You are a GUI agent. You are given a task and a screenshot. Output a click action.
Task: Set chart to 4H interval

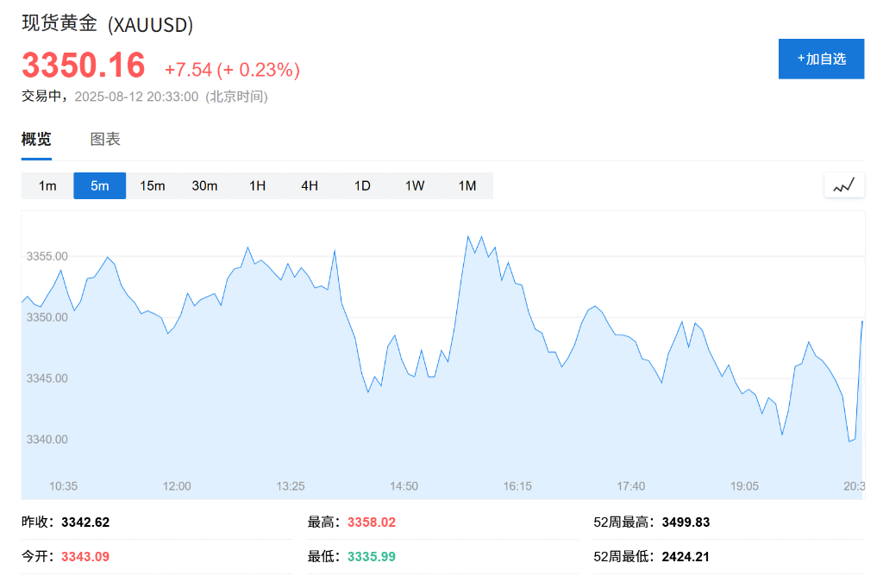(x=310, y=186)
